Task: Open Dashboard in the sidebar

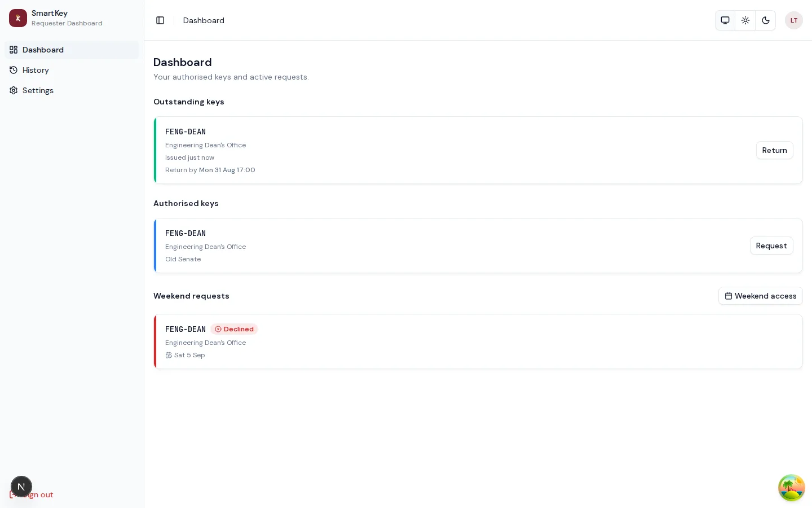Action: click(72, 50)
